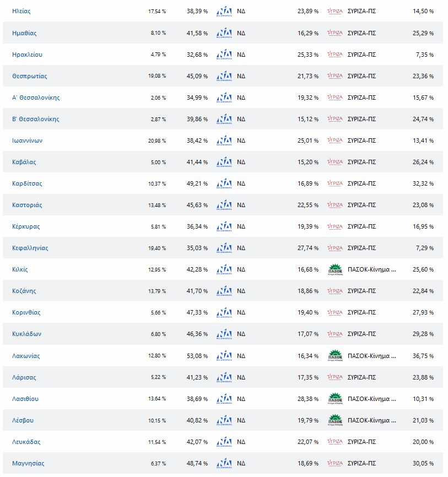Viewport: 448px width, 477px height.
Task: Open the Ηρακλείου district link
Action: coord(27,55)
